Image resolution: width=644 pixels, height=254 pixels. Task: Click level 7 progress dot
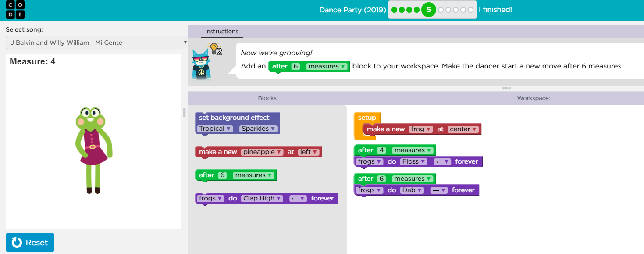[x=448, y=10]
